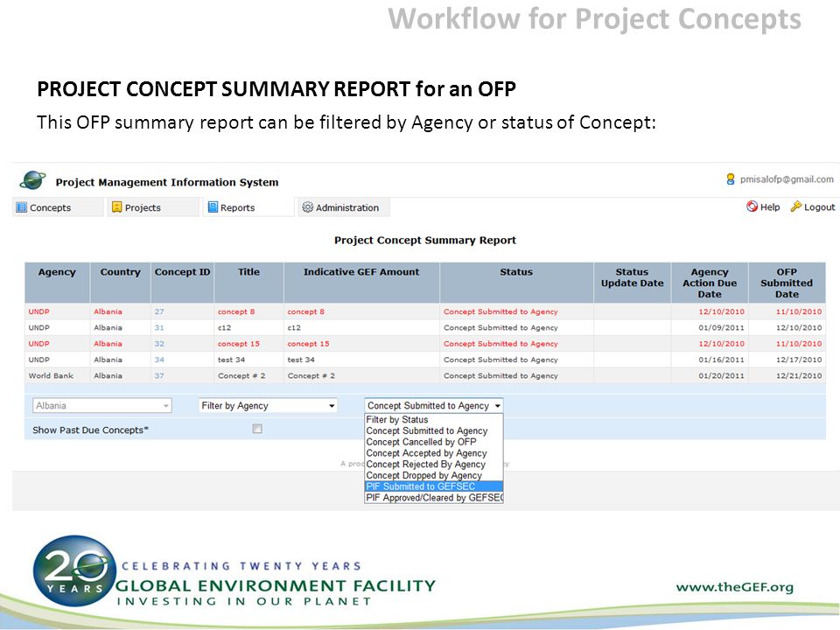
Task: Click pmisalofp@gmail.com account text
Action: click(787, 179)
